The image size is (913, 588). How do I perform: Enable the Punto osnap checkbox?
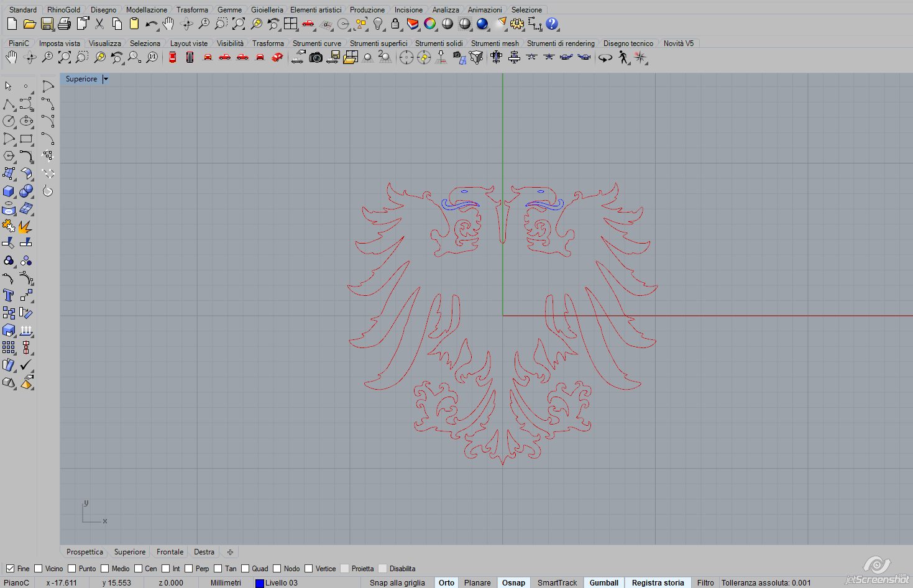click(x=72, y=569)
